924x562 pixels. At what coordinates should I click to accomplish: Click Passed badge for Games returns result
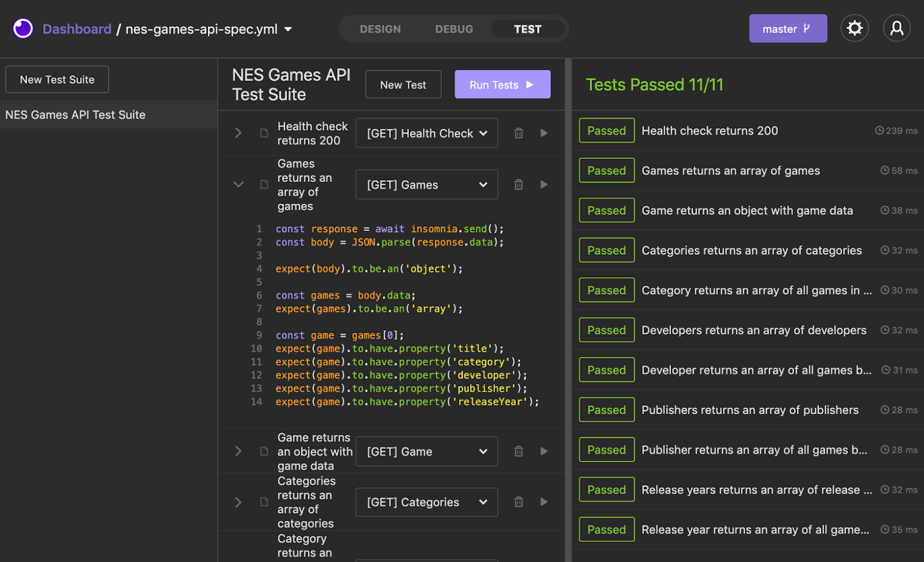tap(606, 170)
